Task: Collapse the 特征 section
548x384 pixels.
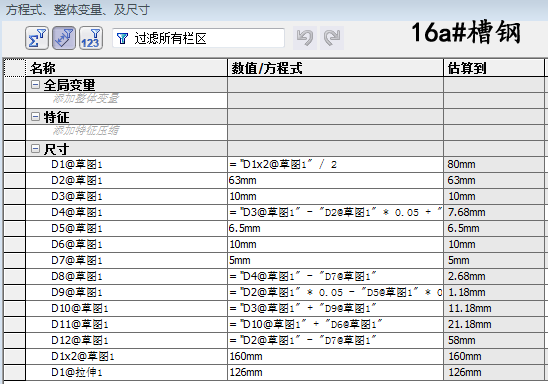Action: (x=35, y=117)
